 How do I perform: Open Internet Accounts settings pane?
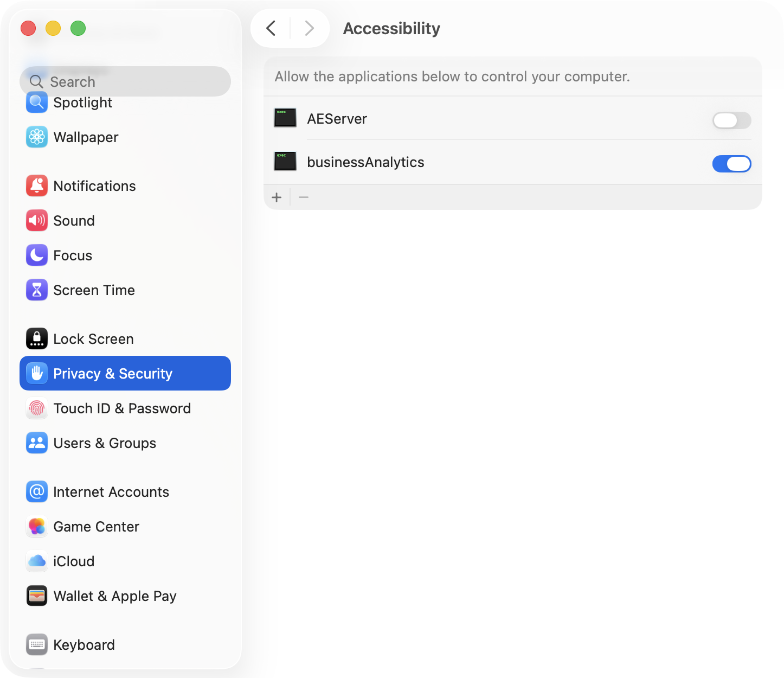[111, 492]
